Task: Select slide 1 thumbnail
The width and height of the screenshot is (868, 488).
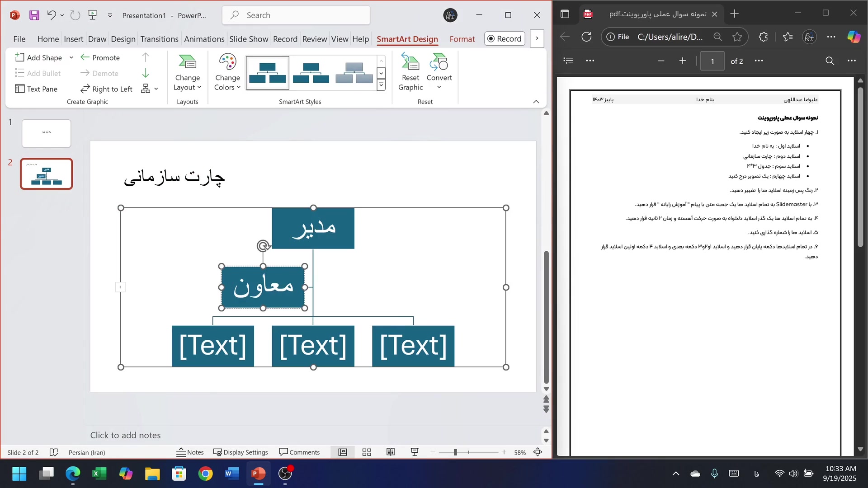Action: [47, 133]
